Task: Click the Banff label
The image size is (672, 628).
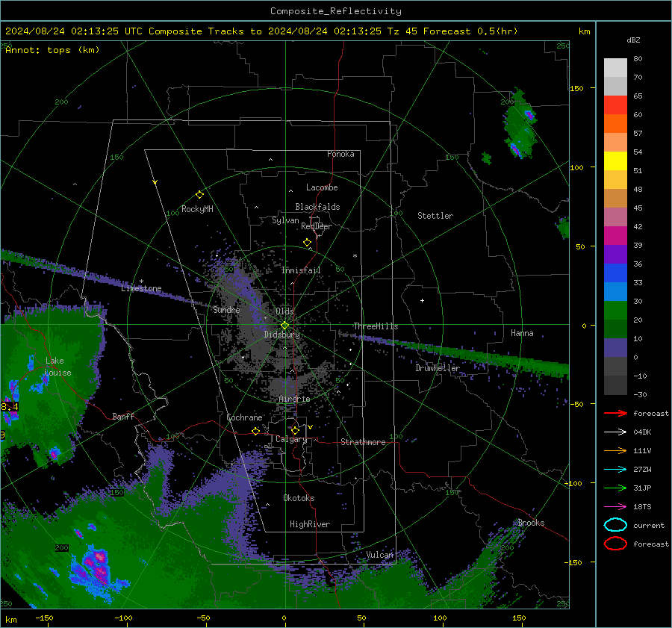Action: pyautogui.click(x=123, y=417)
